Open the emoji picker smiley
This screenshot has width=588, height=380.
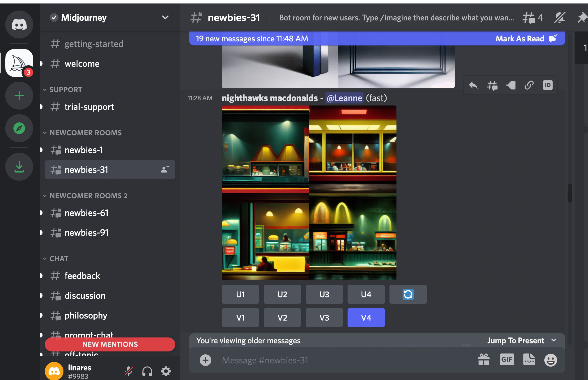pyautogui.click(x=551, y=360)
